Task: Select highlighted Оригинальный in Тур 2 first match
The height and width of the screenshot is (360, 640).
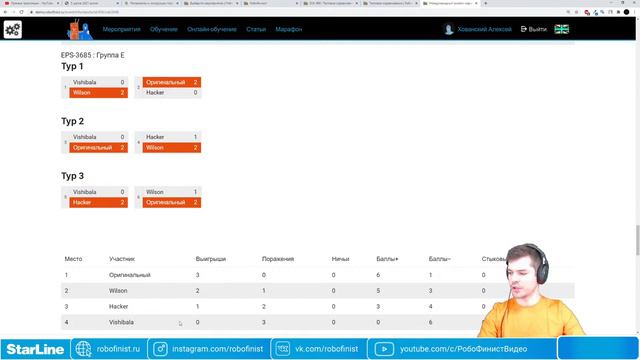Action: (98, 148)
